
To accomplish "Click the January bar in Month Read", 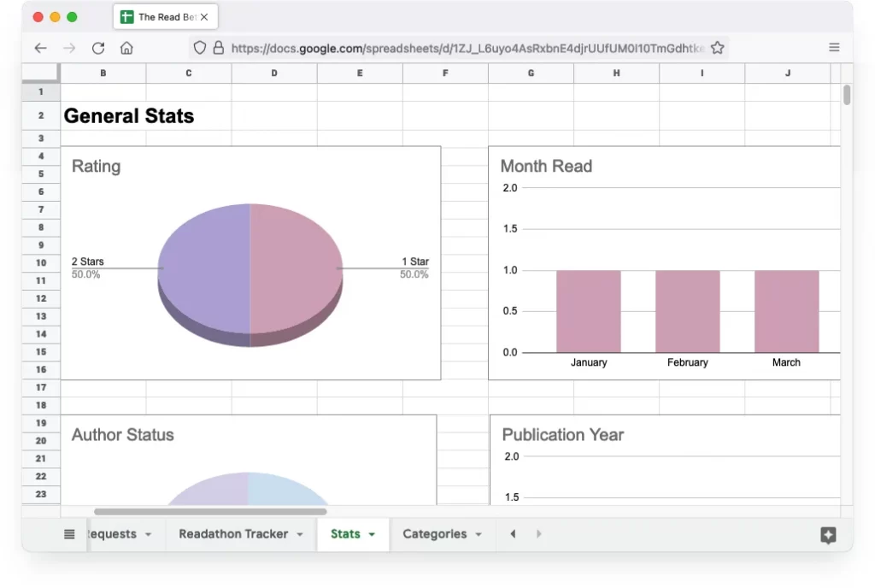I will [589, 311].
